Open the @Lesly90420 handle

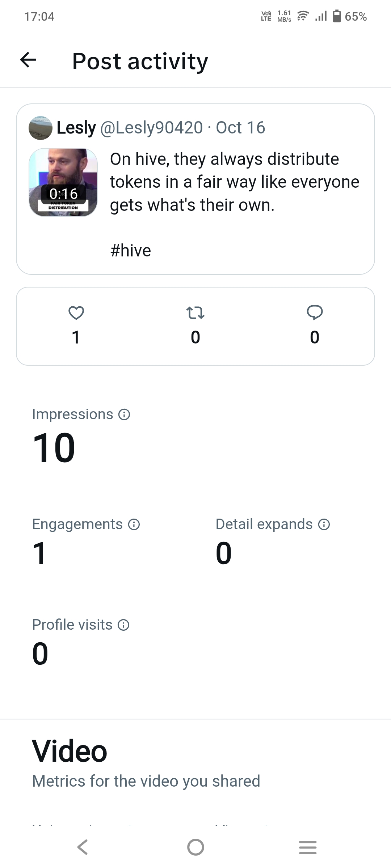coord(151,128)
